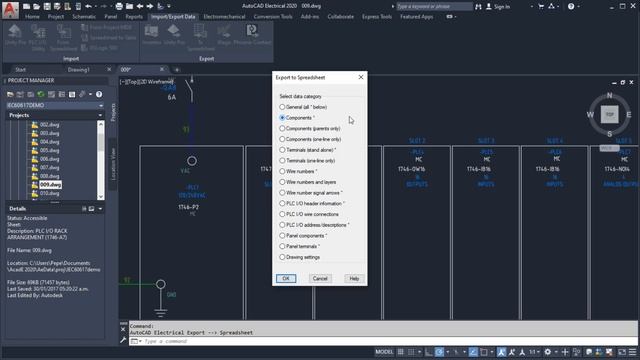Screen dimensions: 640x360
Task: Click the Previous drawing arrow in quick access toolbar
Action: click(140, 6)
